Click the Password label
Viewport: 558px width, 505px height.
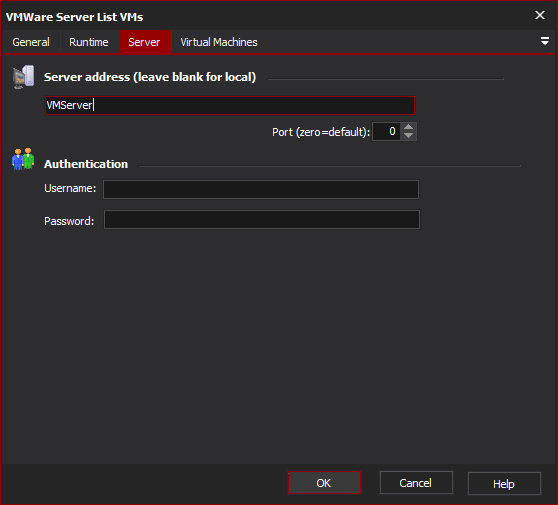[x=69, y=221]
